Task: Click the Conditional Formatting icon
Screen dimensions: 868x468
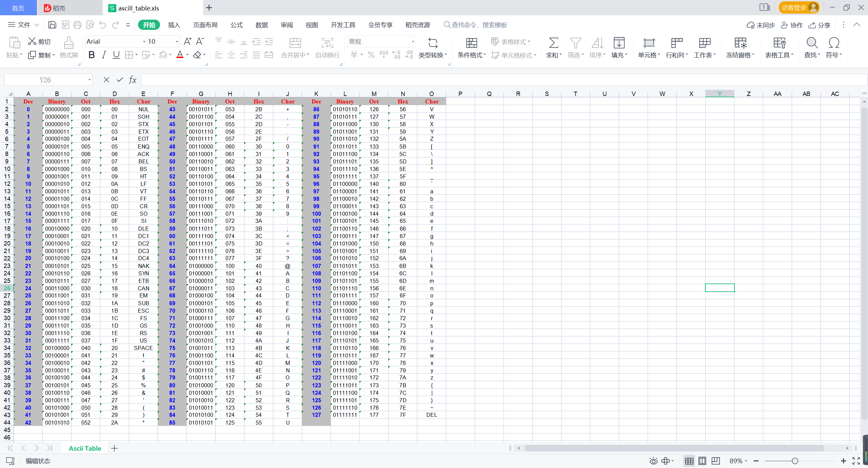Action: [x=471, y=43]
